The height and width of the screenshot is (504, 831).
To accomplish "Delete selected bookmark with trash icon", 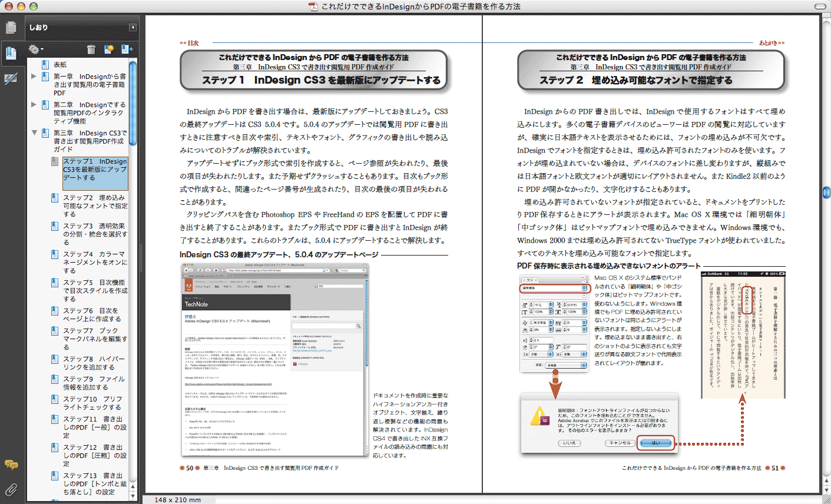I will click(91, 49).
